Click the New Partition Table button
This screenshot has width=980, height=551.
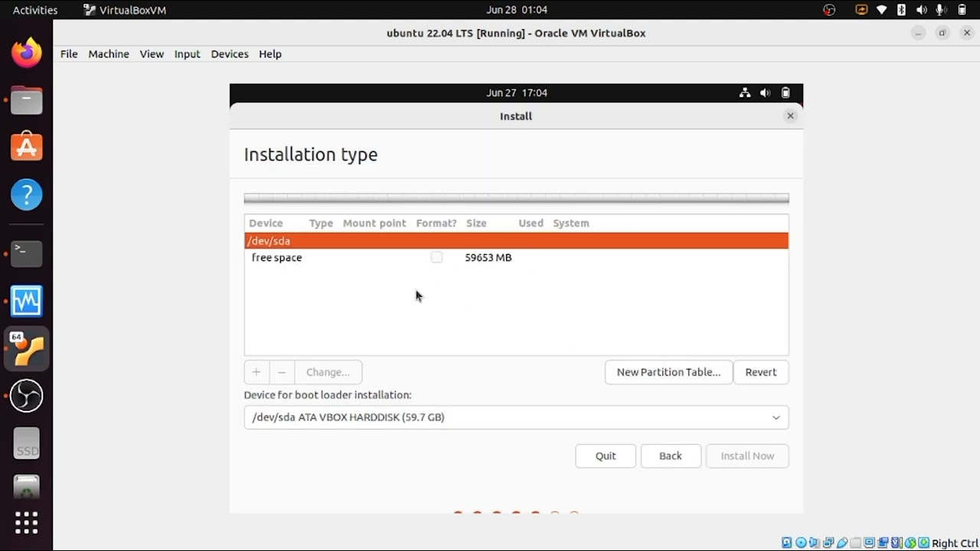pos(668,372)
